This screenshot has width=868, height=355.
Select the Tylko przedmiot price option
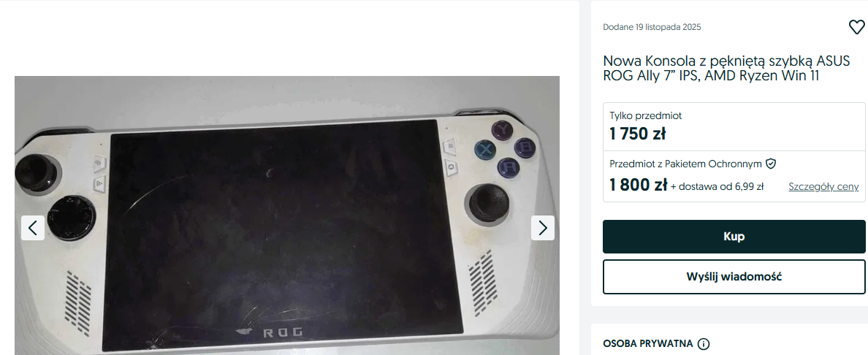click(734, 127)
